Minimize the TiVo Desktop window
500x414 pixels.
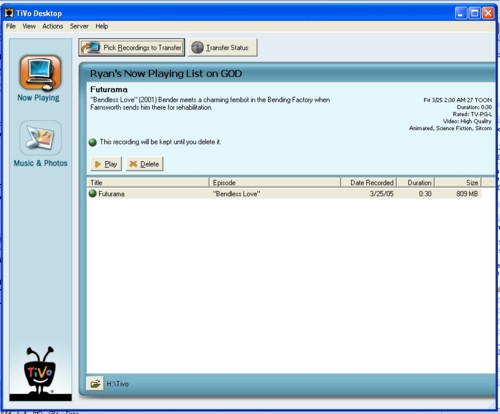point(461,13)
